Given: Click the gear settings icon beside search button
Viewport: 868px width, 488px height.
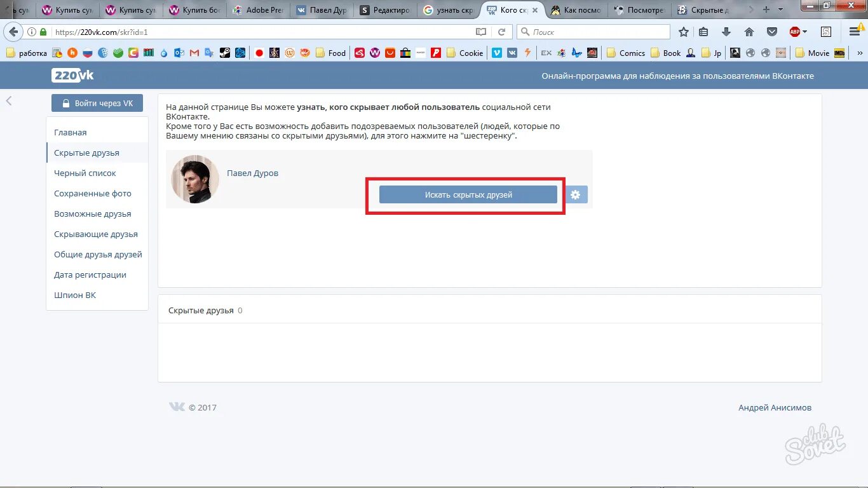Looking at the screenshot, I should (x=576, y=194).
